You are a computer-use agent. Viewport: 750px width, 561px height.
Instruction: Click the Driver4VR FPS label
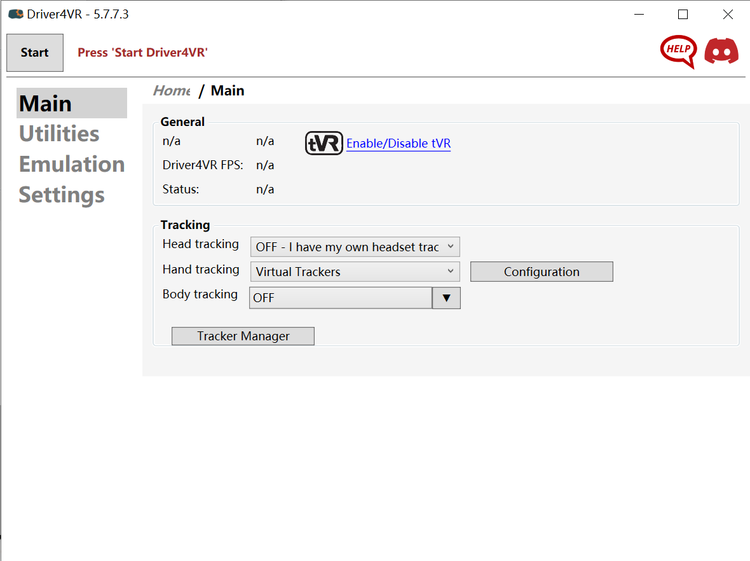tap(203, 165)
